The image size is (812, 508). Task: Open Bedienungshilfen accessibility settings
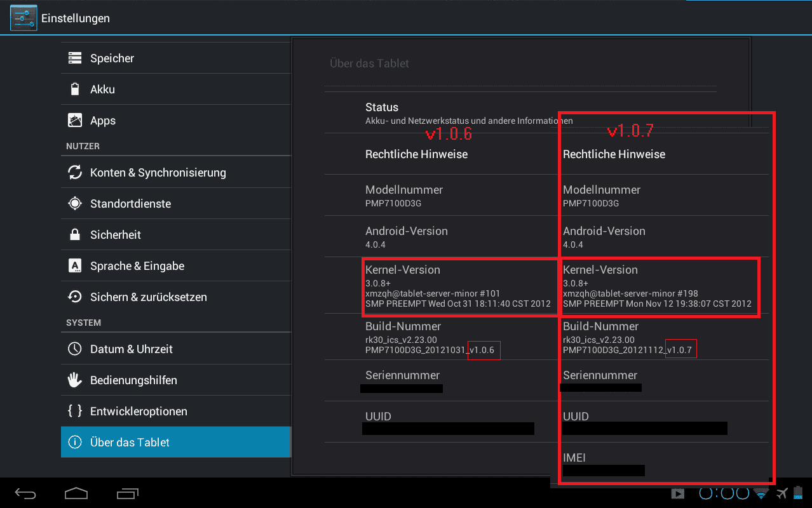point(176,380)
